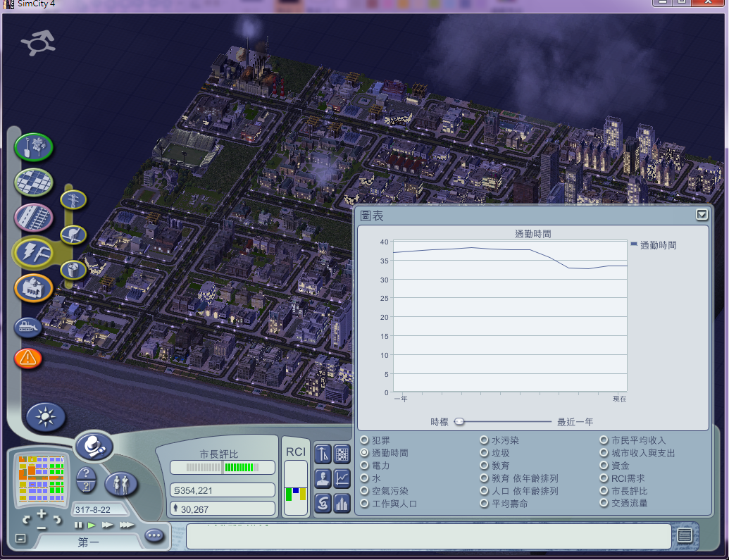This screenshot has width=729, height=560.
Task: Open the orange emergency warning tool
Action: (x=28, y=359)
